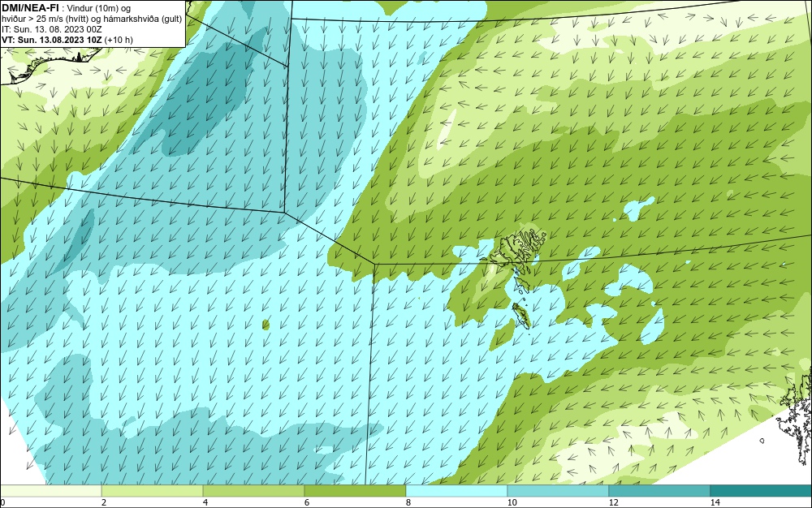Click the darkest teal swatch above 14

click(761, 491)
